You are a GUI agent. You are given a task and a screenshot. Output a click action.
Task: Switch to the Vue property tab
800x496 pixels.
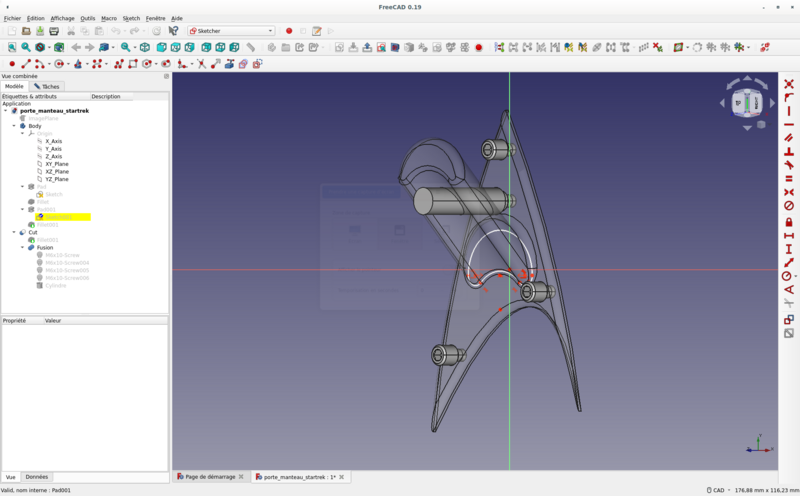(11, 477)
